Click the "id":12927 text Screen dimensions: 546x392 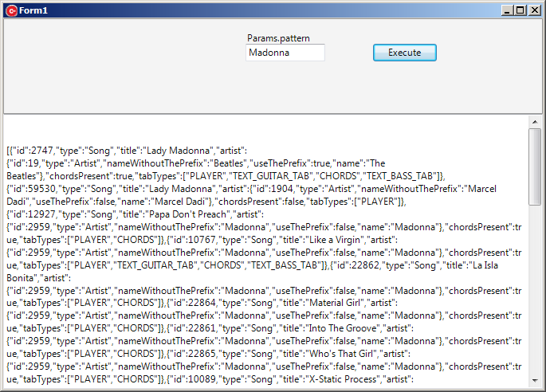pos(34,214)
